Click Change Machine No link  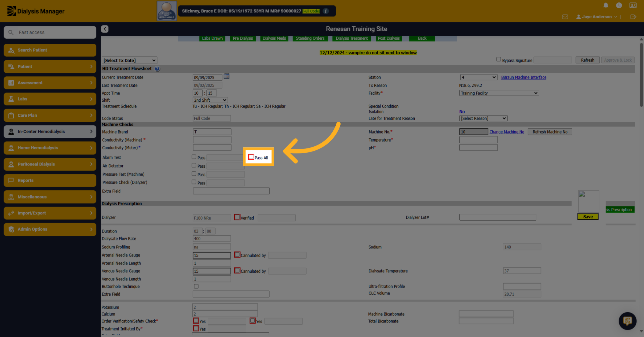pyautogui.click(x=507, y=132)
